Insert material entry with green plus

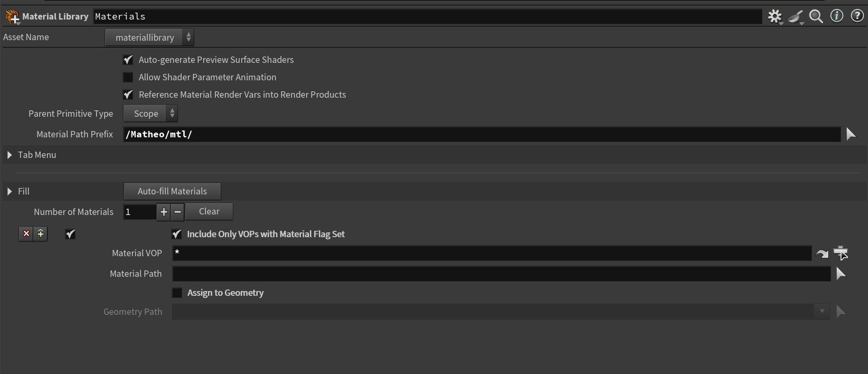[41, 233]
